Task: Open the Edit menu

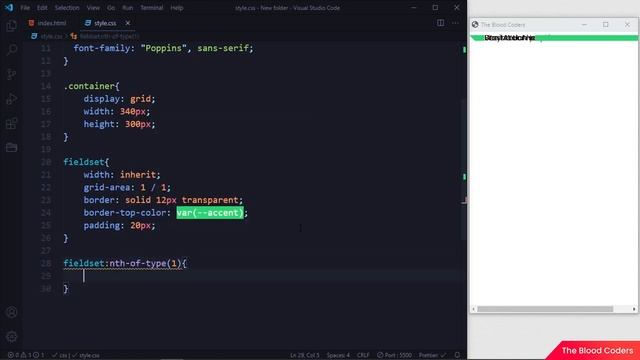Action: point(42,8)
